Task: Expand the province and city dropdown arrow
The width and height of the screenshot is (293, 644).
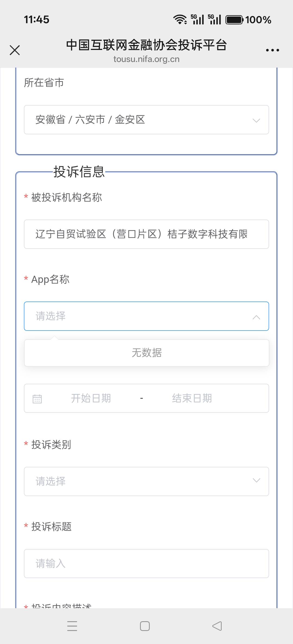Action: point(256,120)
